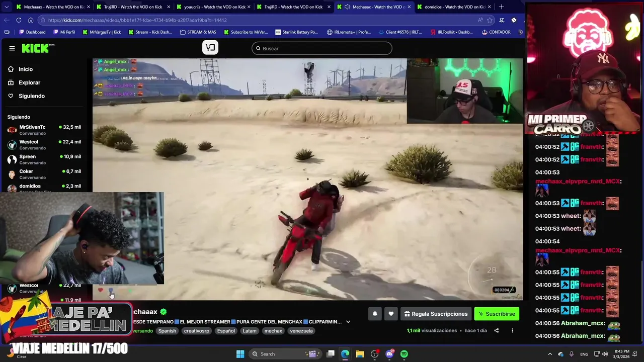
Task: Open MrStivenTc channel in following list
Action: tap(44, 130)
